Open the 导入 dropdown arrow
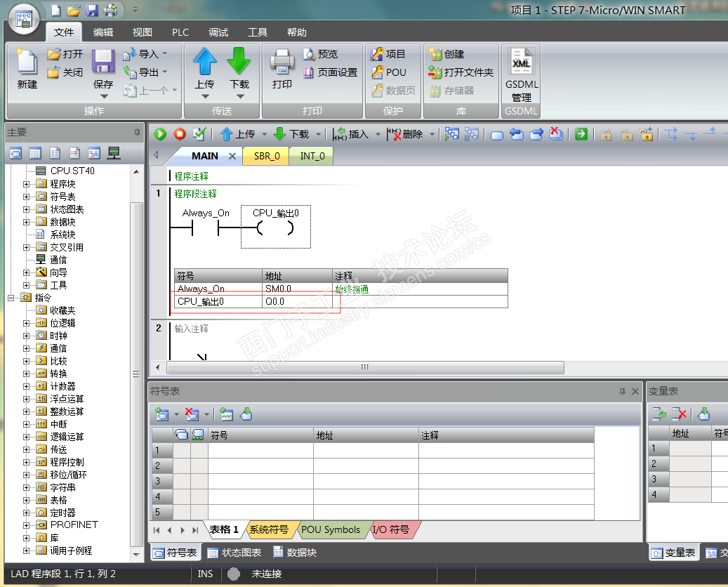 click(x=165, y=54)
